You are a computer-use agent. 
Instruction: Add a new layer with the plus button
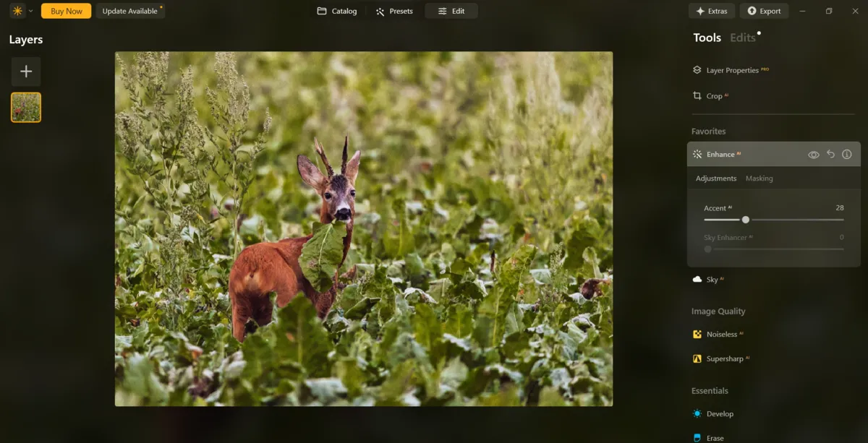[26, 71]
